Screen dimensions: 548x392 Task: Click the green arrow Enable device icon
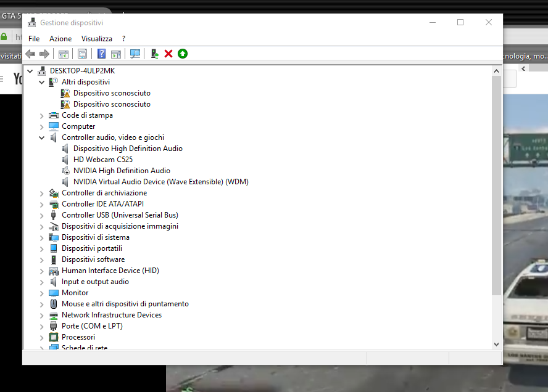[183, 54]
